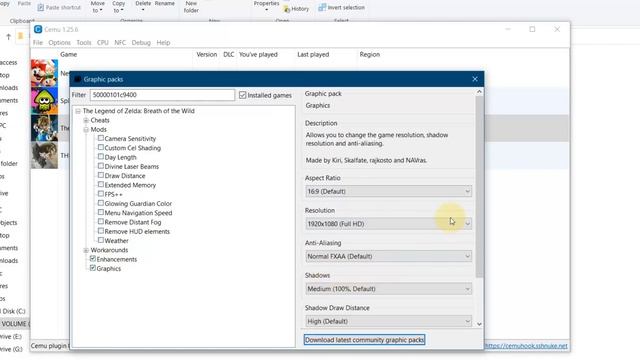640x360 pixels.
Task: Open the CPU menu in Cemu
Action: pyautogui.click(x=102, y=42)
